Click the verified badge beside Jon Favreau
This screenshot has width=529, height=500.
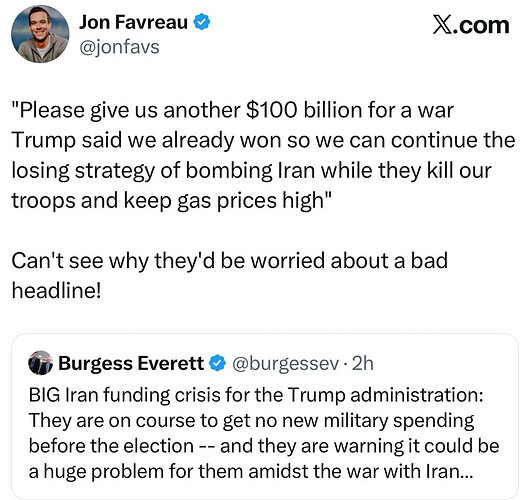(x=202, y=22)
